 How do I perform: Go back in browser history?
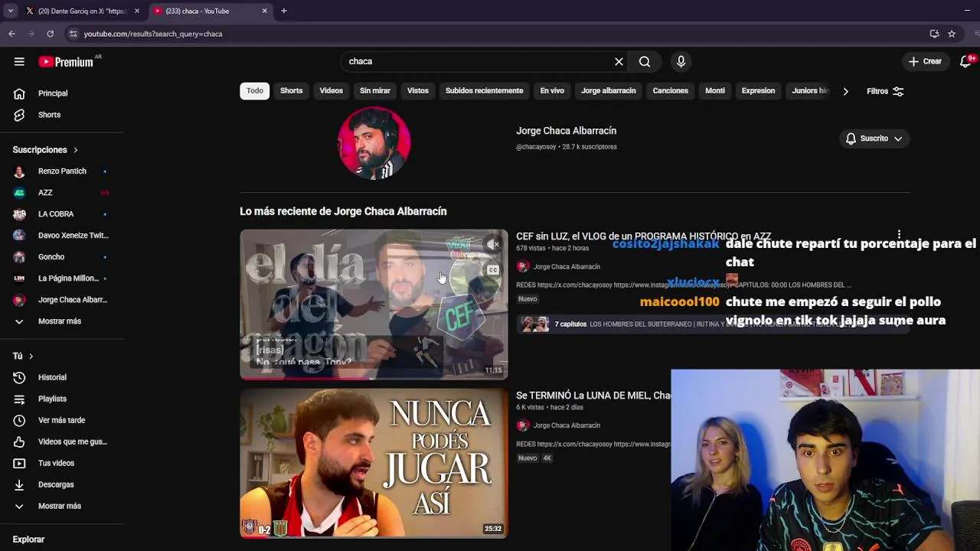pos(11,34)
